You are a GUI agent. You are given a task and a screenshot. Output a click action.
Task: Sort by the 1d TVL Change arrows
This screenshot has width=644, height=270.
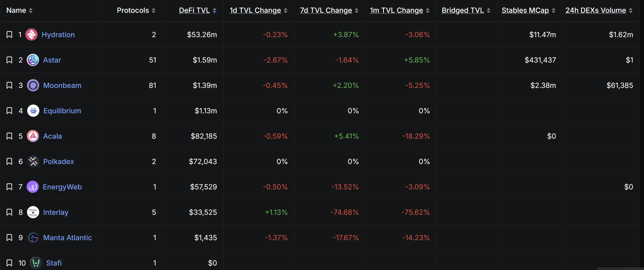286,11
